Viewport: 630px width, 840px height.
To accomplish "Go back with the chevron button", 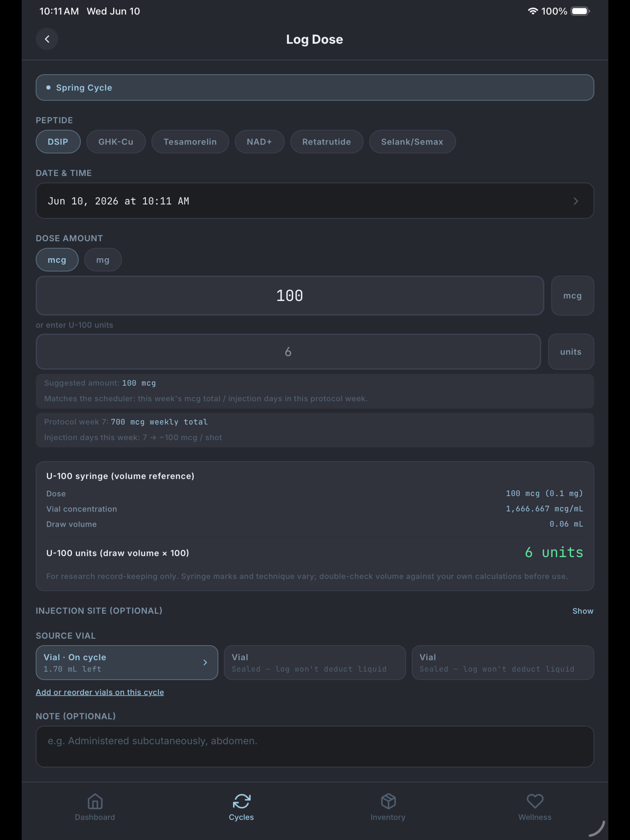I will [47, 39].
